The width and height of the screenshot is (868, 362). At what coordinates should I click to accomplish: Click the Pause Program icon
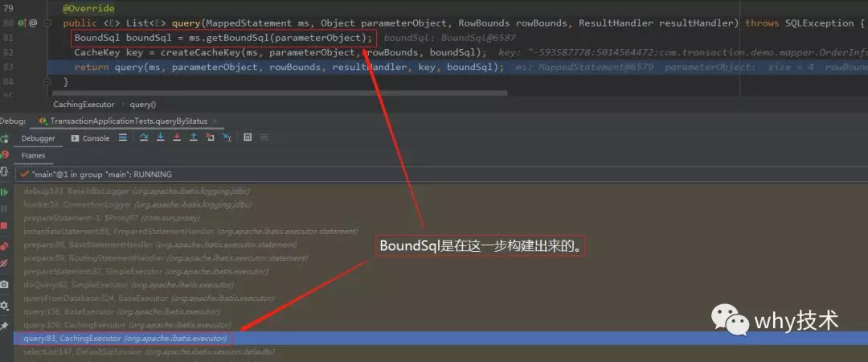5,209
